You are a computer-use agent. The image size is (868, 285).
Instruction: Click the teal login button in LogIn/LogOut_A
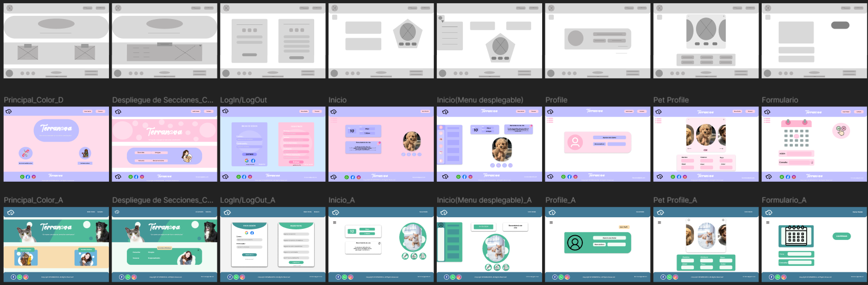250,255
